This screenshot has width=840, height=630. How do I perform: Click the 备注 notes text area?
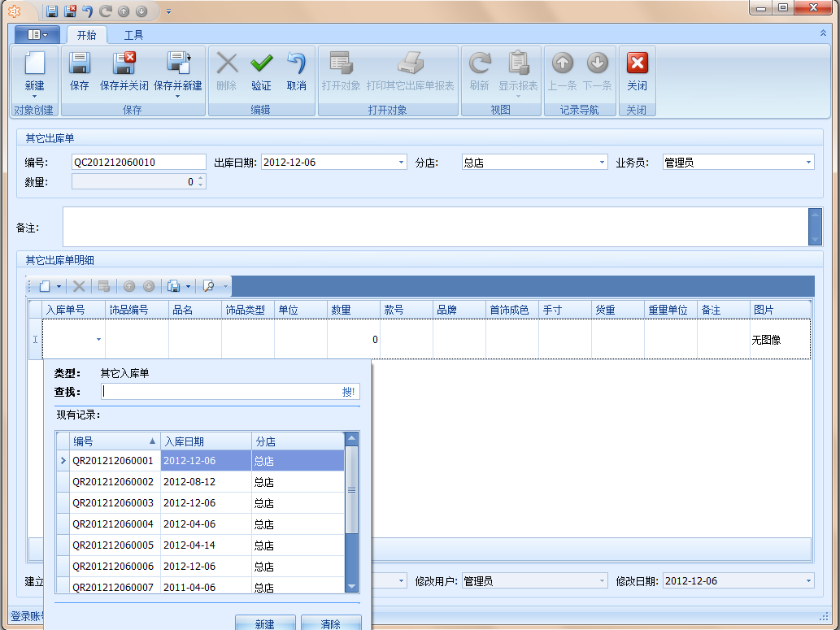coord(435,227)
